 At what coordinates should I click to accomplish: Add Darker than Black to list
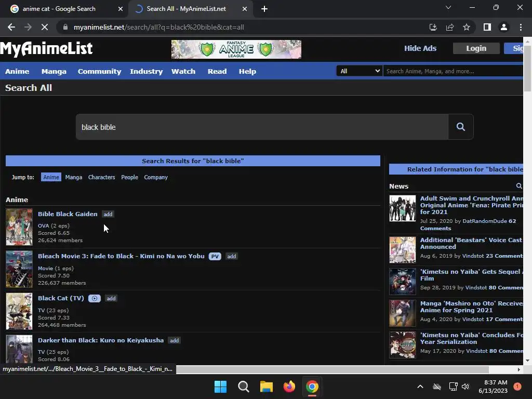tap(174, 340)
